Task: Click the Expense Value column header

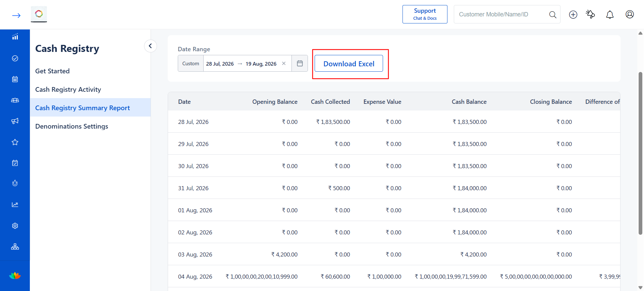Action: [x=382, y=102]
